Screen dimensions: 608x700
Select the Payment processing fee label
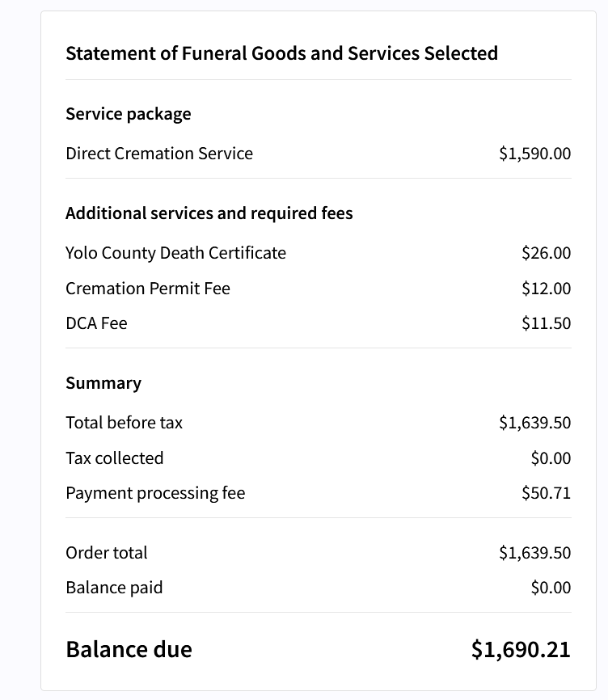point(155,493)
